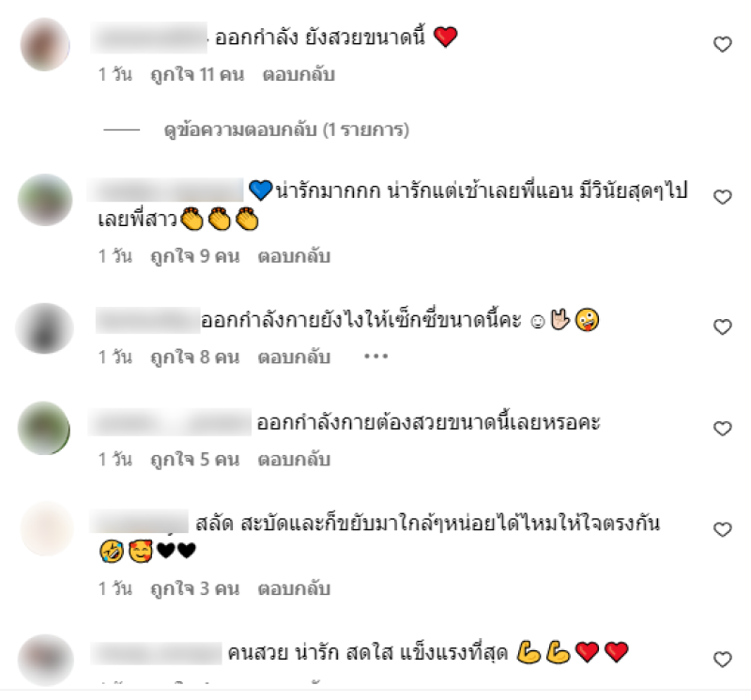View who liked: 'ถูกใจ 9 คน'
751x700 pixels.
[x=195, y=256]
